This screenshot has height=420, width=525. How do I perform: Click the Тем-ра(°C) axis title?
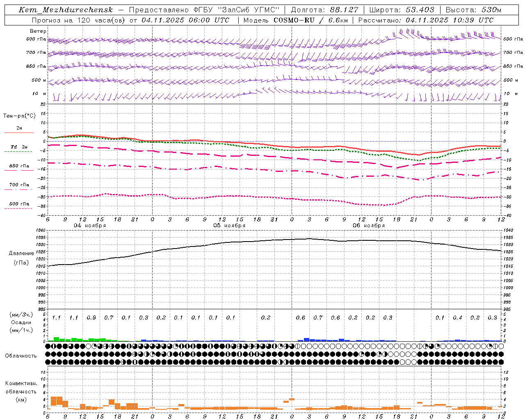click(x=19, y=116)
